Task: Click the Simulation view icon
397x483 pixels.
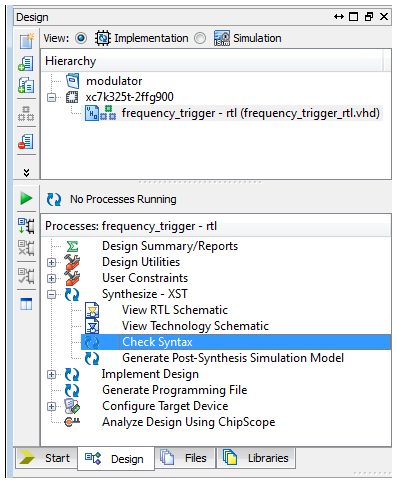Action: click(222, 38)
